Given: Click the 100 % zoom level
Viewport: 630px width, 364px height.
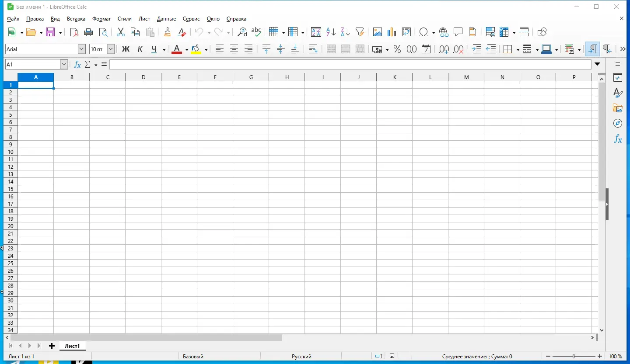Looking at the screenshot, I should click(x=616, y=356).
